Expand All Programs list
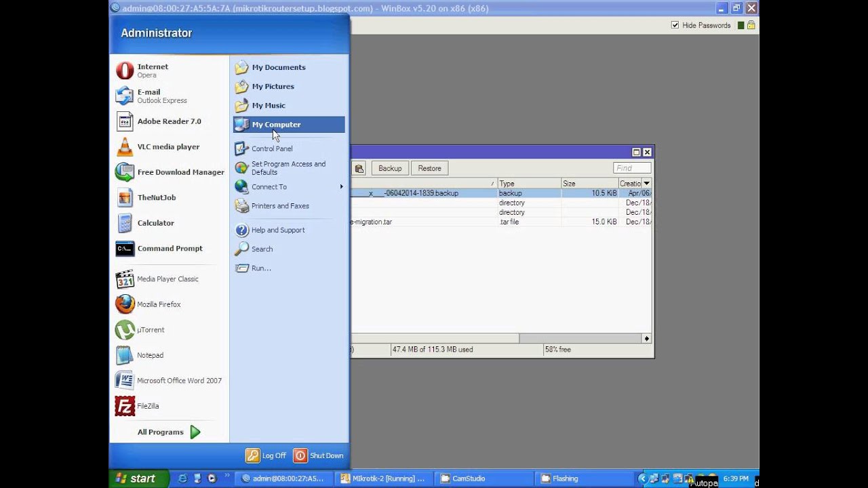868x488 pixels. (x=170, y=432)
